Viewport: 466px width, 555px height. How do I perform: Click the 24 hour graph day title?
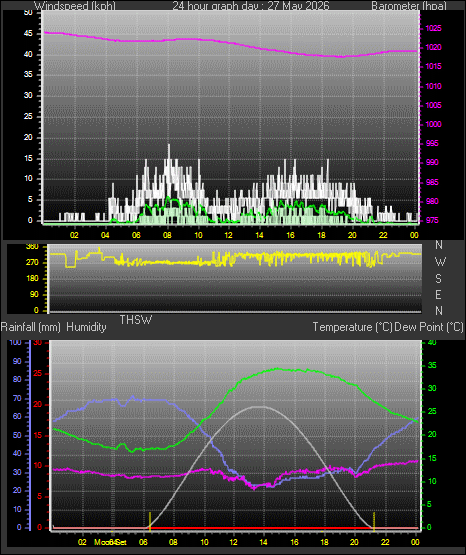click(x=251, y=6)
